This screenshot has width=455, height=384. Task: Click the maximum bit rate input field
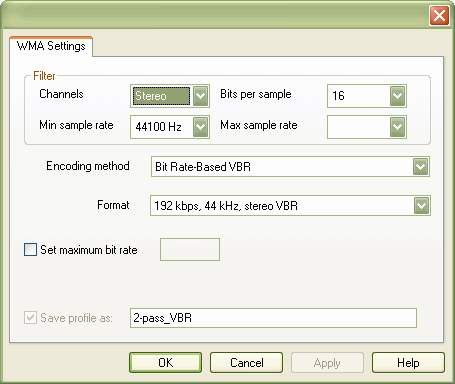[190, 249]
